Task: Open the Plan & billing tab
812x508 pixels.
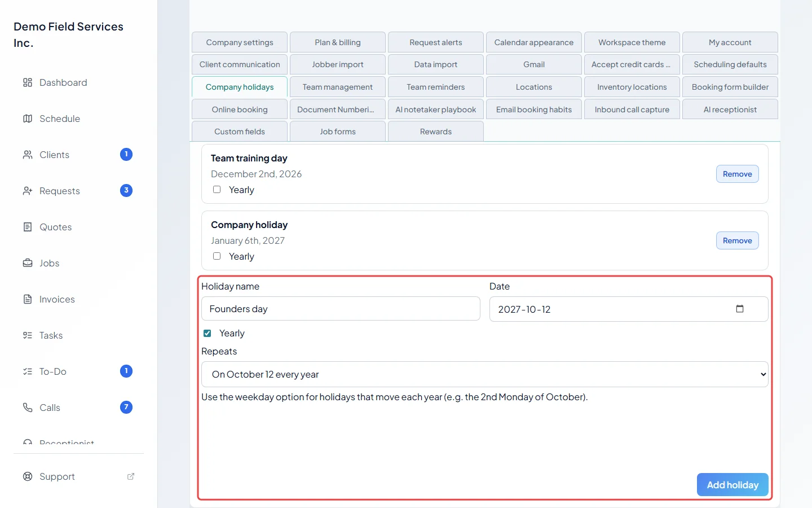Action: [338, 42]
